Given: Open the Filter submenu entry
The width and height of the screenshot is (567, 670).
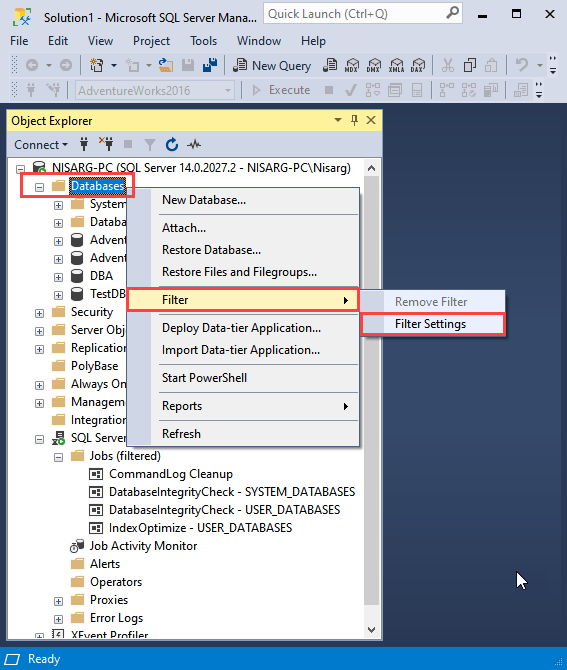Looking at the screenshot, I should 243,300.
